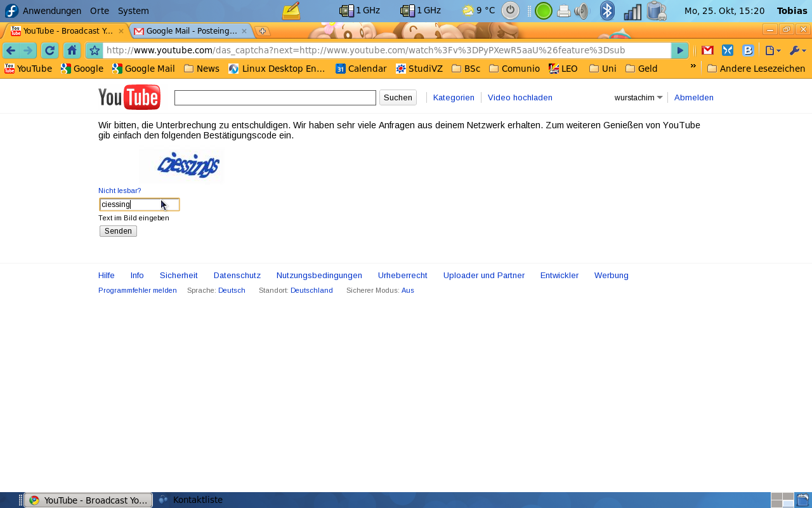Open the Google bookmark
This screenshot has height=508, width=812.
tap(82, 69)
